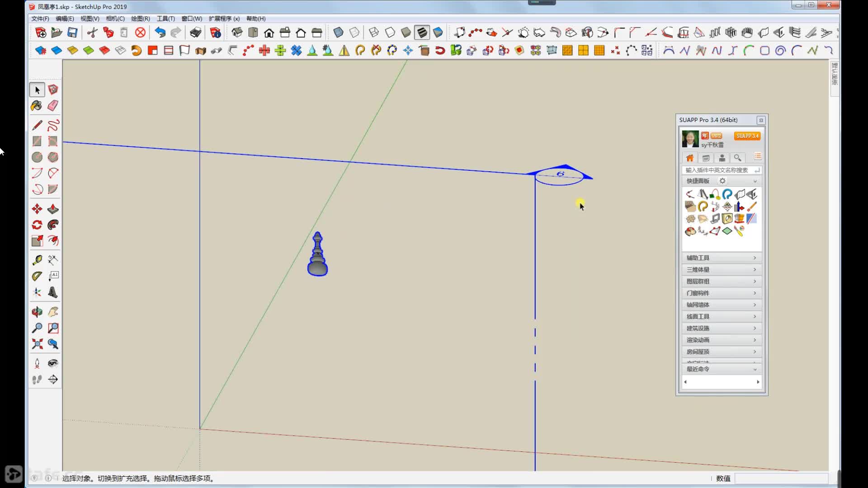The image size is (868, 488).
Task: Enable Monochrome face style
Action: coord(438,33)
